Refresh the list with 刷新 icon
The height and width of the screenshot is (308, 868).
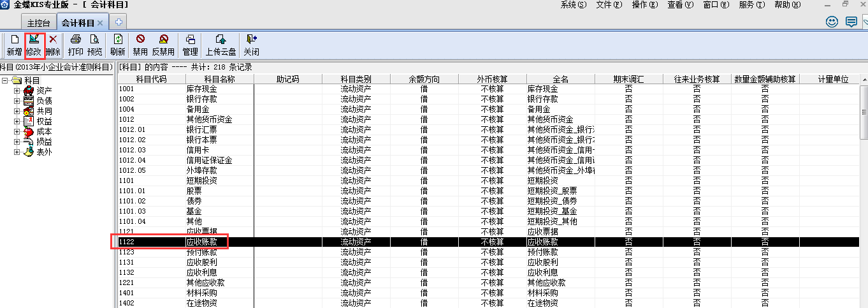(117, 45)
